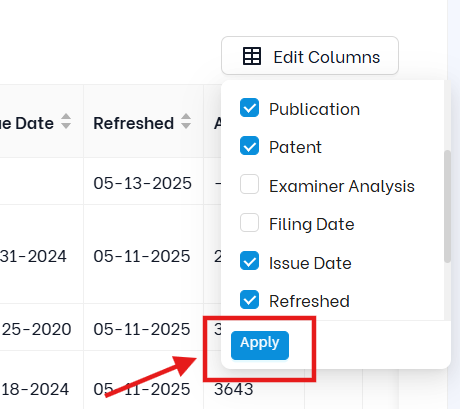Select the Refreshed column header
This screenshot has height=409, width=460.
134,123
